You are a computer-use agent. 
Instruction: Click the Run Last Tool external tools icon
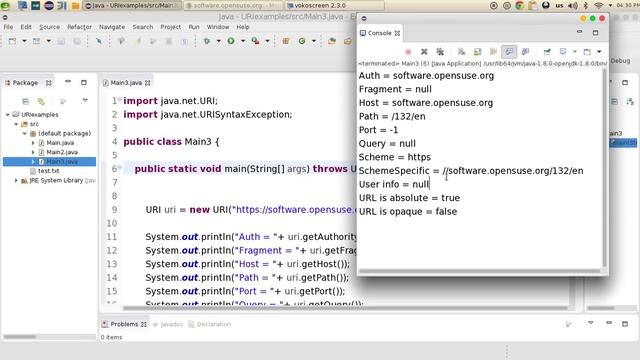(x=256, y=41)
